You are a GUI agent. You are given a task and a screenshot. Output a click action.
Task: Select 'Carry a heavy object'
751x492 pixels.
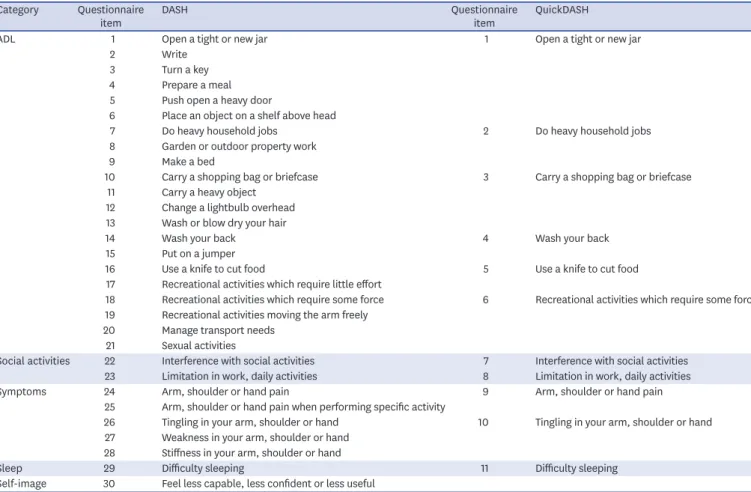tap(209, 192)
